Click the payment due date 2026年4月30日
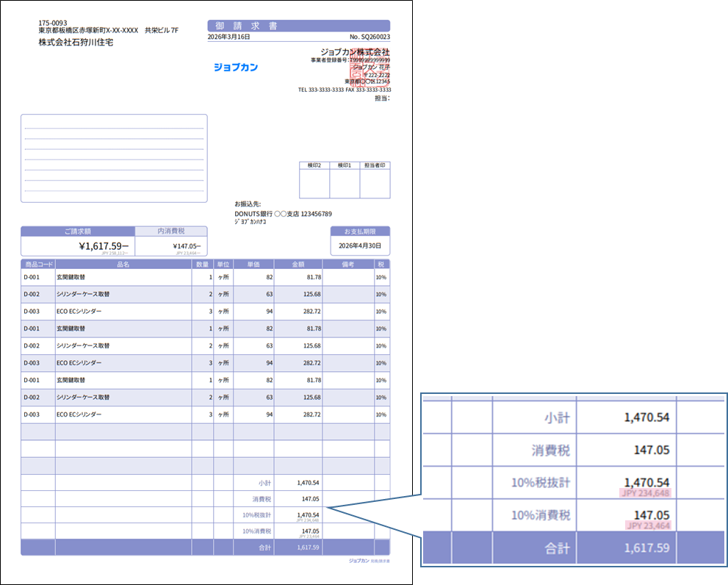The image size is (728, 585). pyautogui.click(x=360, y=246)
